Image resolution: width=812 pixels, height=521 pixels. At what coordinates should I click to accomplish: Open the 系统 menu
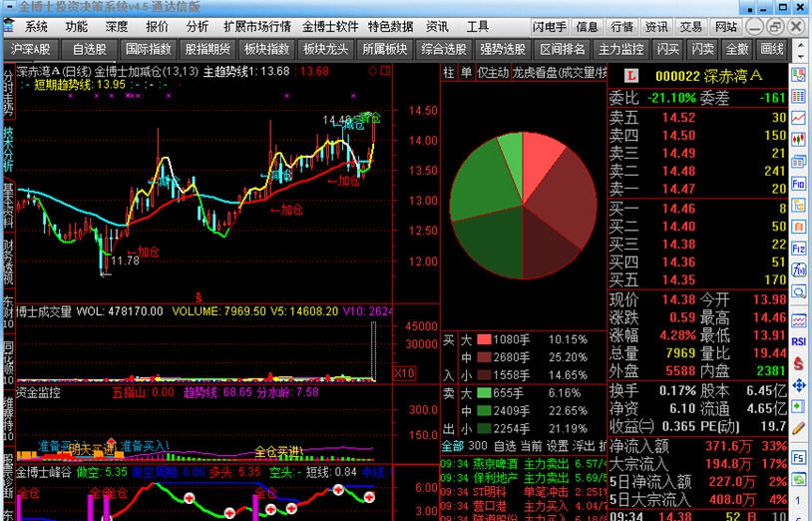pyautogui.click(x=36, y=26)
